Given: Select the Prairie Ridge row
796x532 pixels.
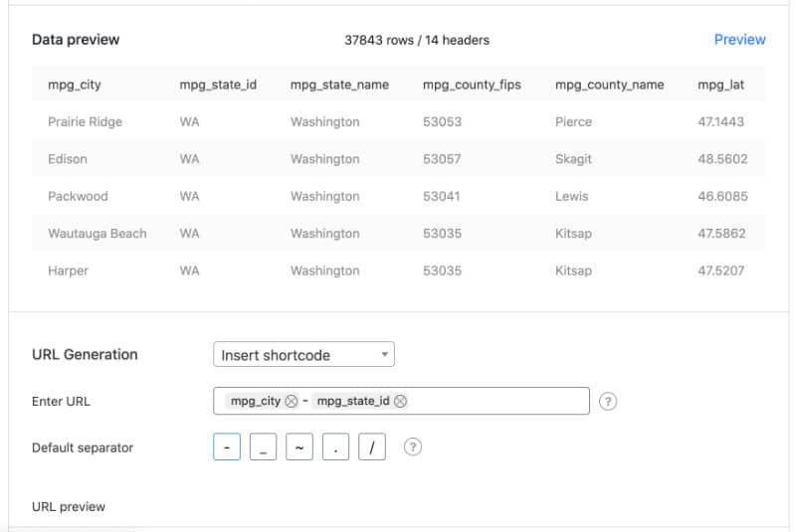Looking at the screenshot, I should coord(399,121).
